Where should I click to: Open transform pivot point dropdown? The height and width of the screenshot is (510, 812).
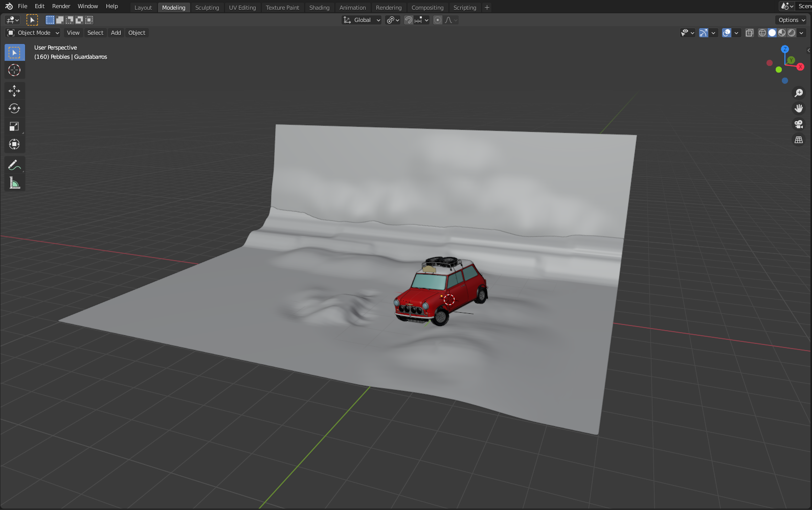coord(393,20)
